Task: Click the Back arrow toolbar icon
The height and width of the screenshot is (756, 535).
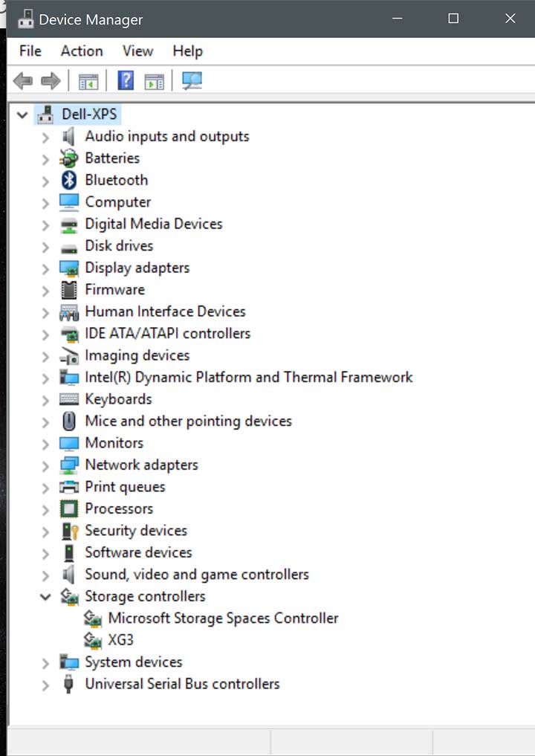Action: [x=22, y=80]
